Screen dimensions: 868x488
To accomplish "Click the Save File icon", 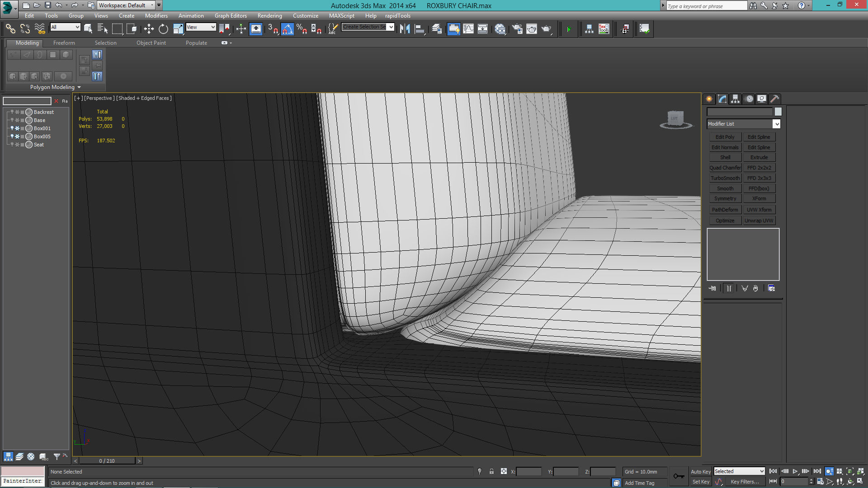I will tap(48, 5).
